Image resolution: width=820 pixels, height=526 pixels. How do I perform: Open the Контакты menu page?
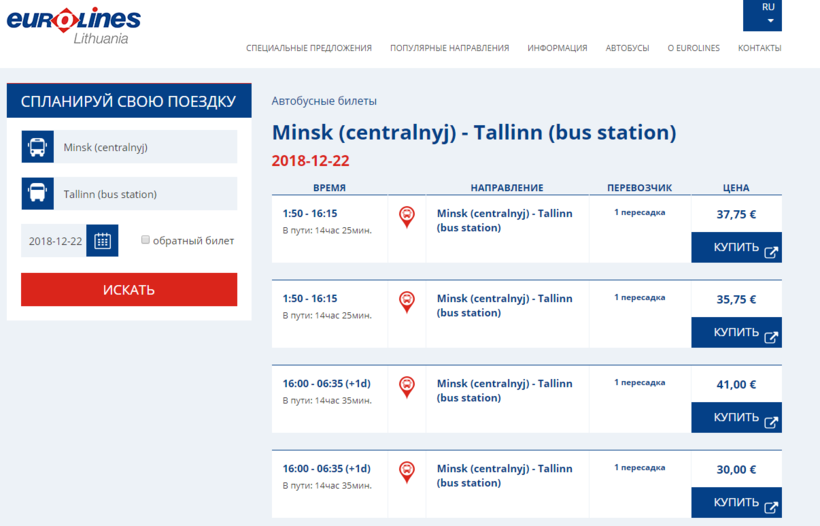tap(759, 48)
